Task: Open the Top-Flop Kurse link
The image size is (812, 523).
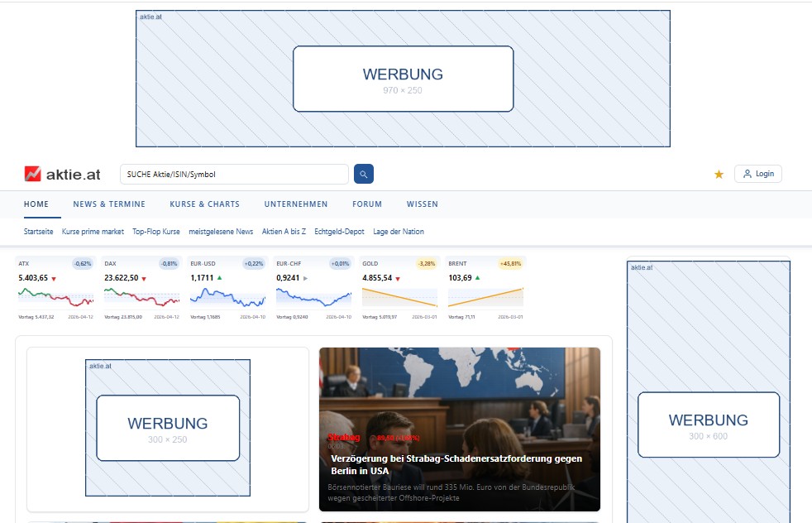Action: (156, 232)
